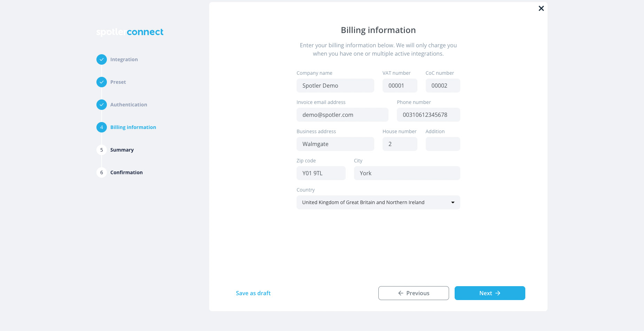This screenshot has height=331, width=644.
Task: Click the 'Billing information' heading
Action: pyautogui.click(x=378, y=30)
